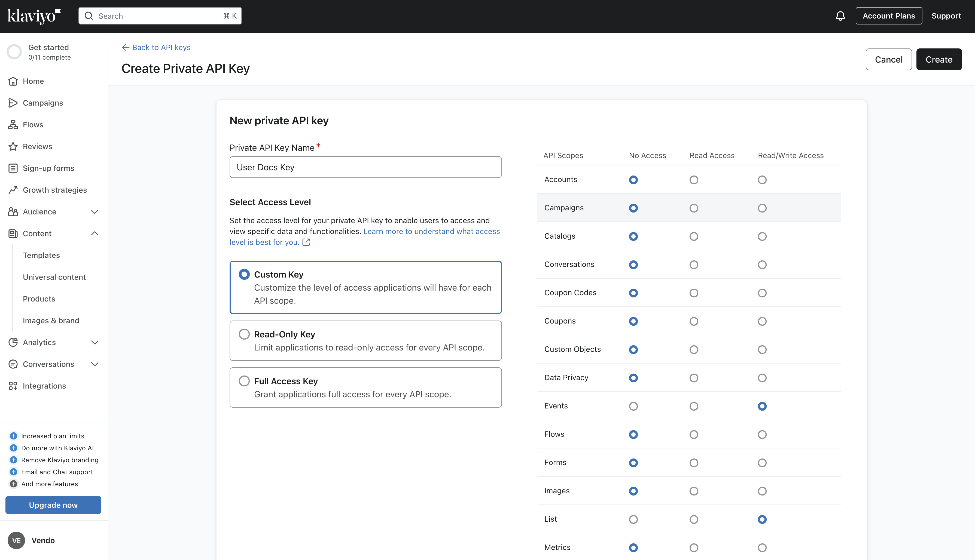
Task: Set Coupon Codes to Read/Write Access
Action: pyautogui.click(x=762, y=293)
